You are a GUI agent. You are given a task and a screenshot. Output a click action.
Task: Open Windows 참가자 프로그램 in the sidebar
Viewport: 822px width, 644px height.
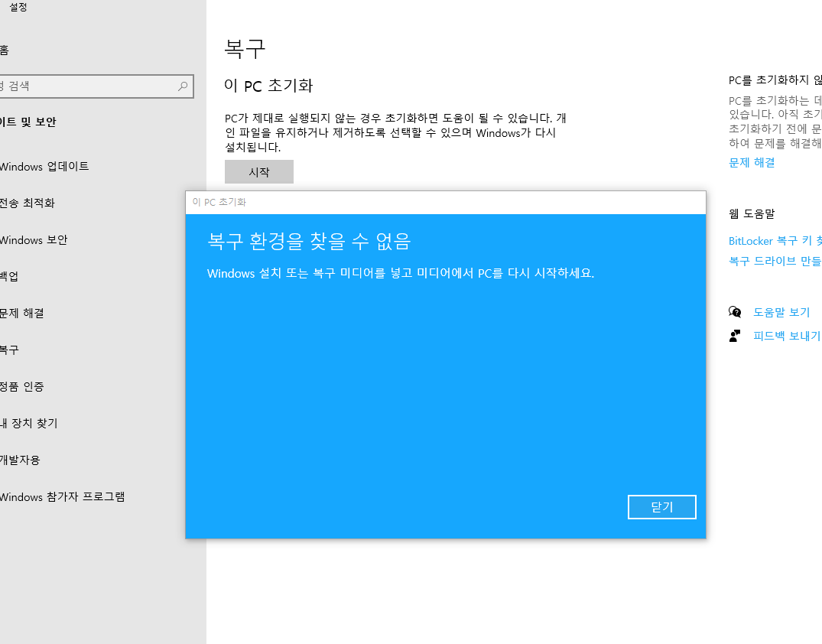click(64, 496)
